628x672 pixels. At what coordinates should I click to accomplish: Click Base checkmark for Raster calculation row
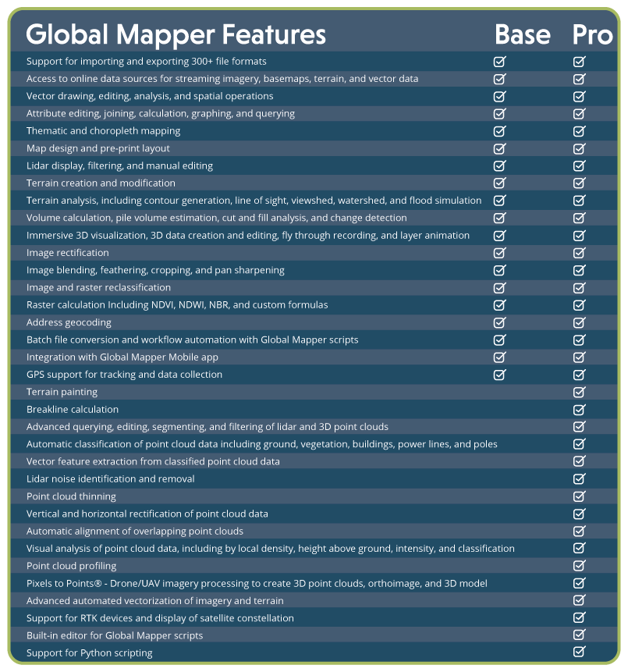pos(499,305)
